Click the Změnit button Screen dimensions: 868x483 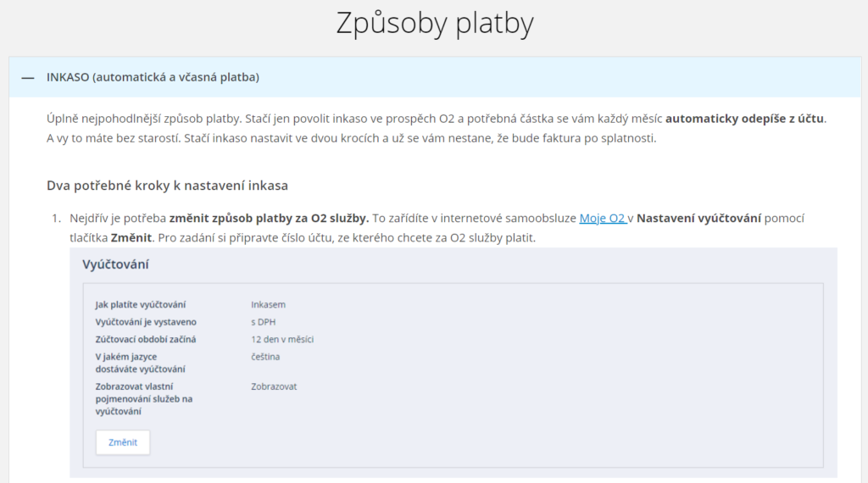coord(123,442)
